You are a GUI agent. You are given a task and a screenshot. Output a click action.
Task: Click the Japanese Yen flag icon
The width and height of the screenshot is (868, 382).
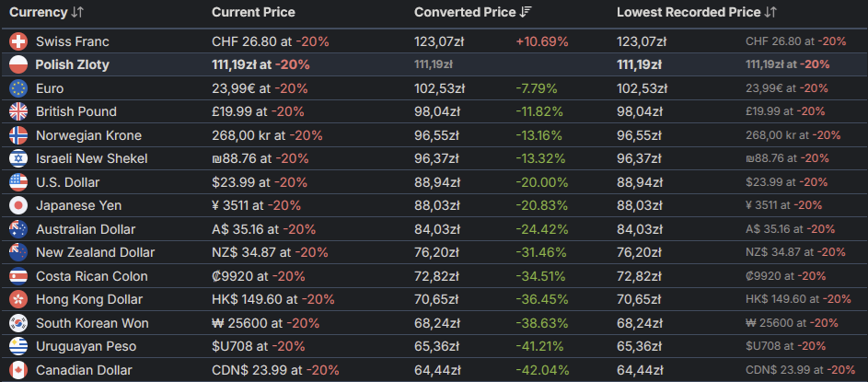click(18, 205)
